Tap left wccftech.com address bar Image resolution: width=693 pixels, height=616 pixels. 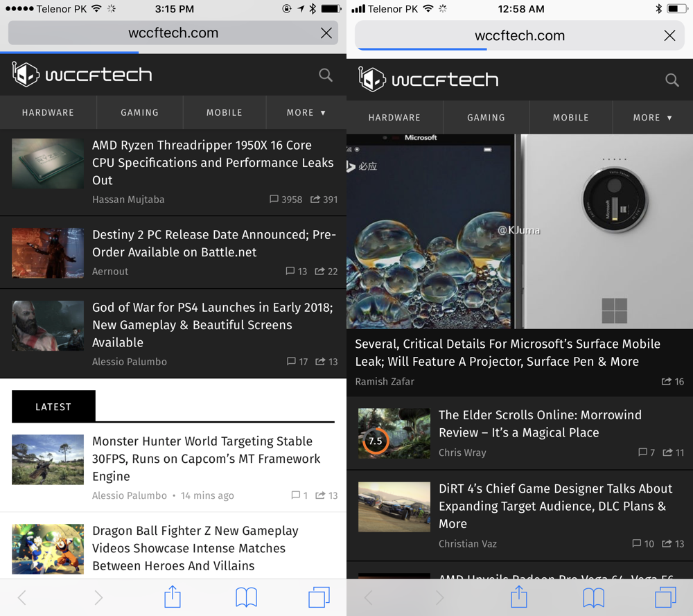point(173,33)
